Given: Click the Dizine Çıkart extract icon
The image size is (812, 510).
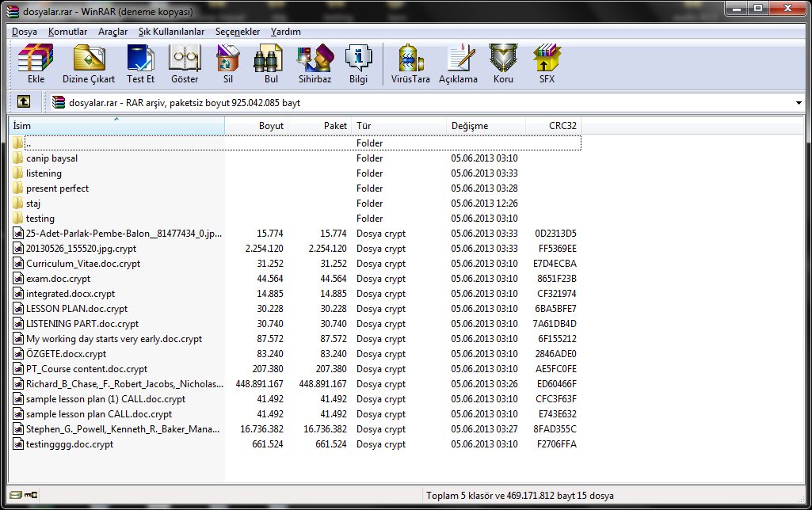Looking at the screenshot, I should [x=89, y=63].
